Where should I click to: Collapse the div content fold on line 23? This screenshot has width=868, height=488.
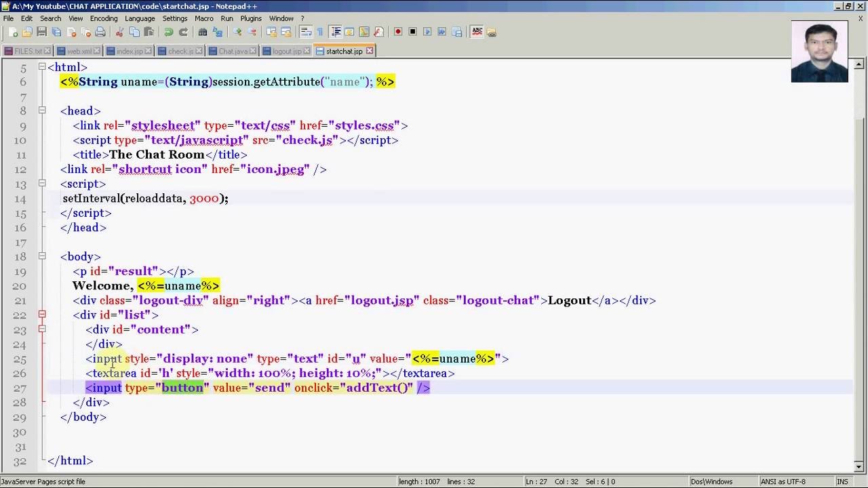pos(42,329)
